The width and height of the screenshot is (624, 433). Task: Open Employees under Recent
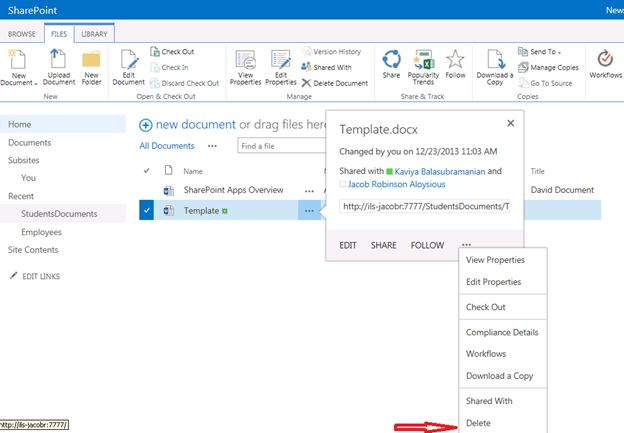[41, 232]
